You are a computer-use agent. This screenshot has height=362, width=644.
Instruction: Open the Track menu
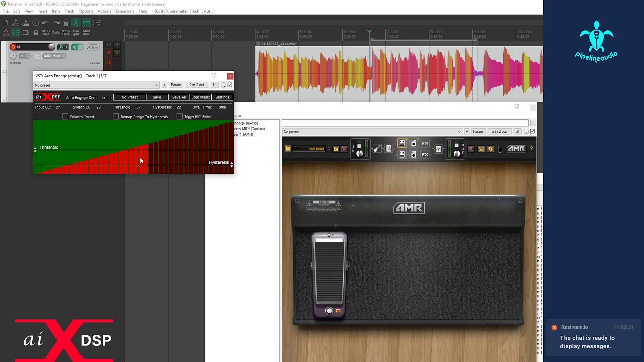point(69,11)
